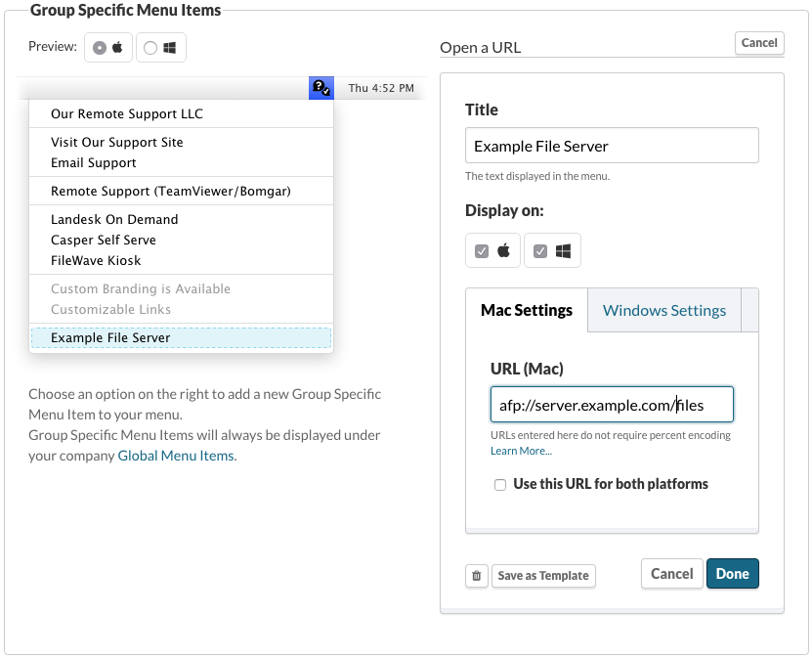
Task: Select Remote Support (TeamViewer/Bomgar) menu entry
Action: pyautogui.click(x=181, y=192)
